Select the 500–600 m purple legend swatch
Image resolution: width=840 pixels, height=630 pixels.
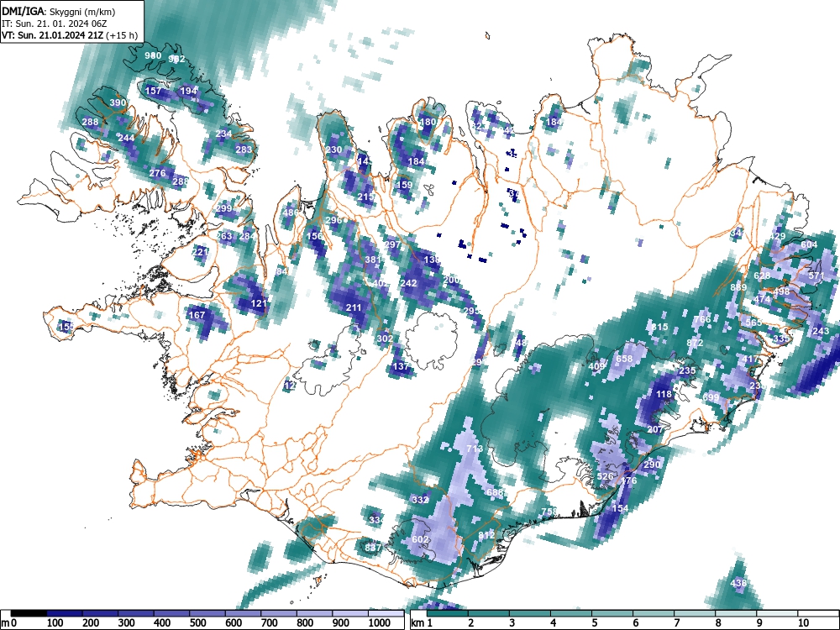(207, 613)
